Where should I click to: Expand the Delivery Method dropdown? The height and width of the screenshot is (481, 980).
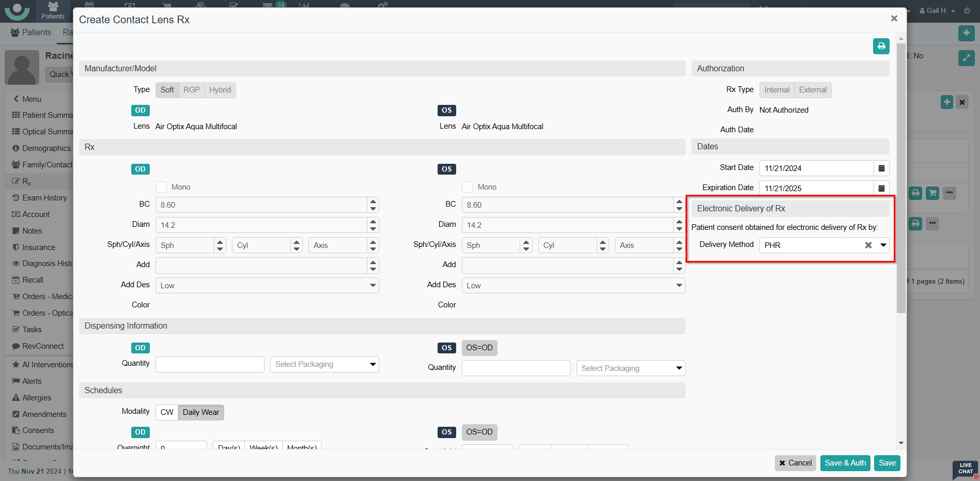click(x=883, y=245)
